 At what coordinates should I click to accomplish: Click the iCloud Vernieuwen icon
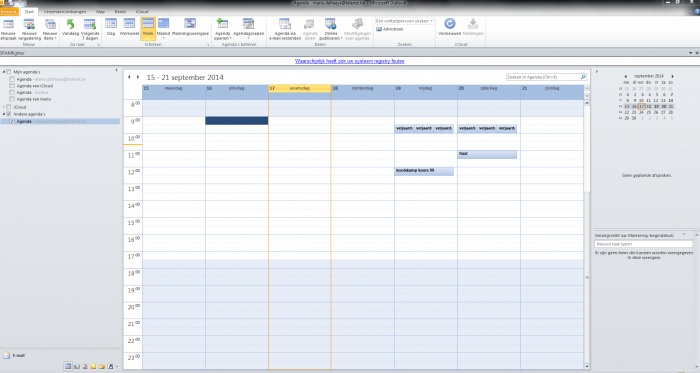click(450, 24)
